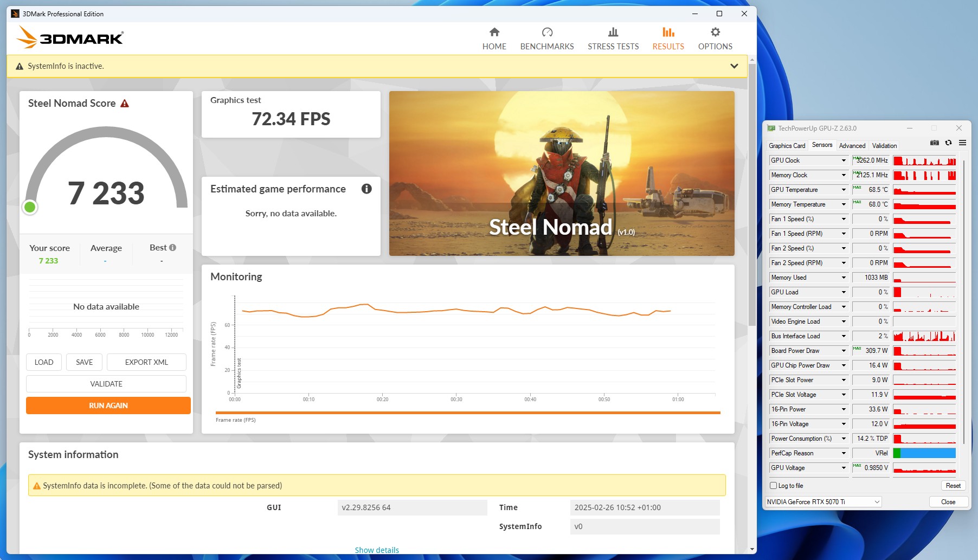Click the Reset button in GPU-Z
The height and width of the screenshot is (560, 978).
pos(953,486)
